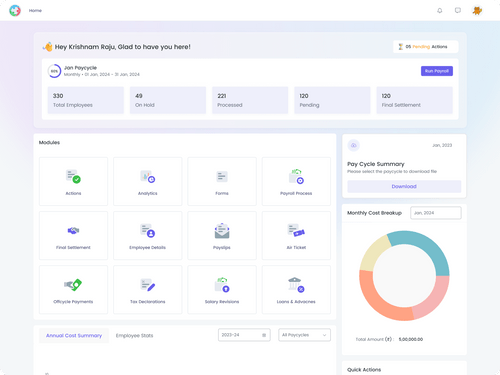
Task: Expand the All Paycycles dropdown
Action: tap(304, 335)
